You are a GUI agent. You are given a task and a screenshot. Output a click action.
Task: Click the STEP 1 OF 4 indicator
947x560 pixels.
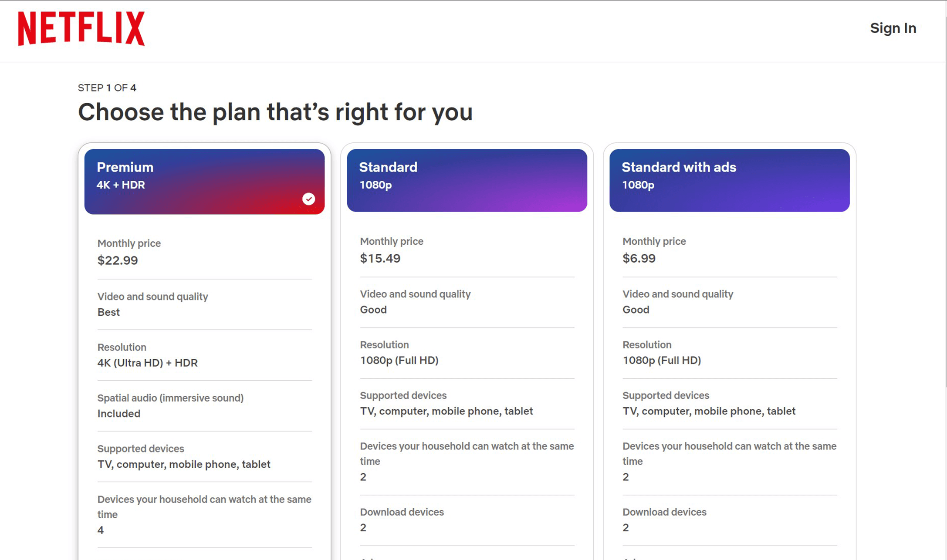point(107,88)
